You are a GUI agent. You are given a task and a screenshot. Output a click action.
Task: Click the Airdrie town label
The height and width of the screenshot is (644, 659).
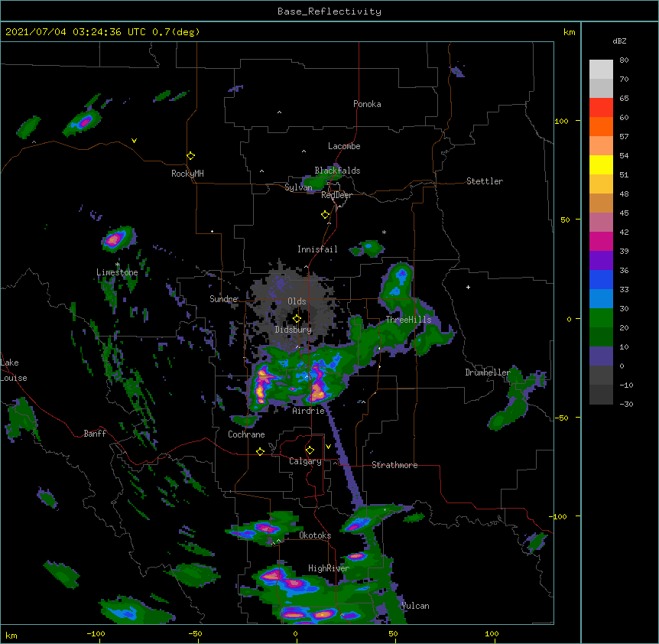point(309,411)
